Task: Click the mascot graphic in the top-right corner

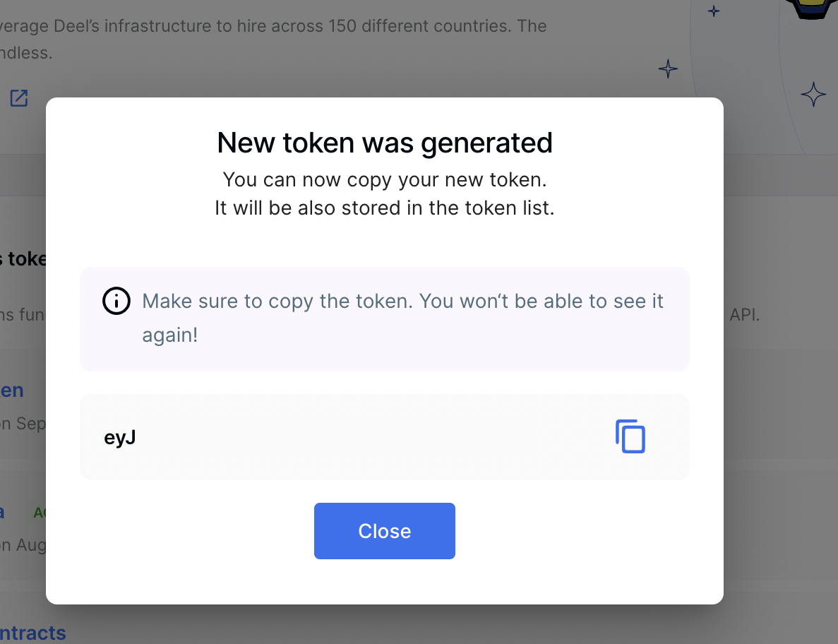Action: point(811,9)
